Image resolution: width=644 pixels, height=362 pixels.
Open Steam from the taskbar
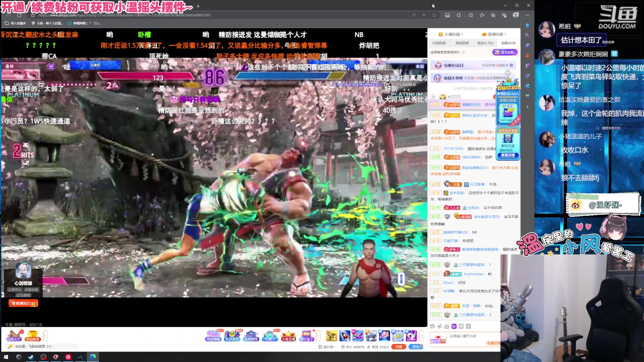[31, 357]
